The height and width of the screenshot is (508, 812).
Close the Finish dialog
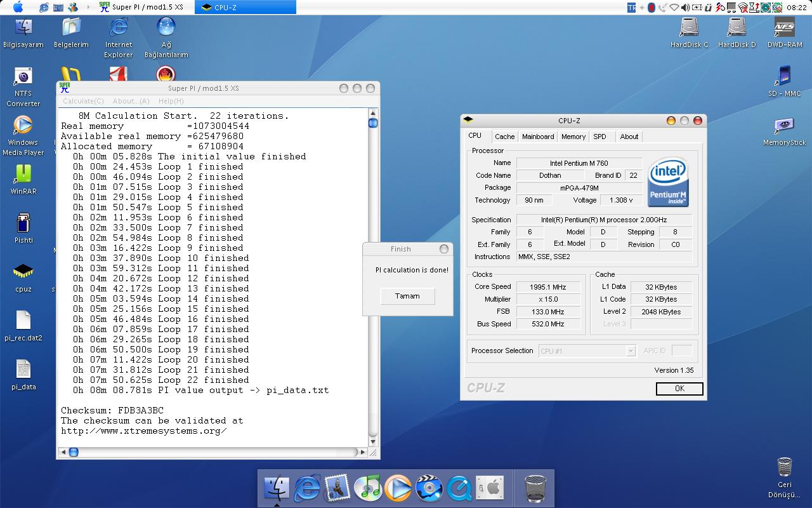(444, 249)
